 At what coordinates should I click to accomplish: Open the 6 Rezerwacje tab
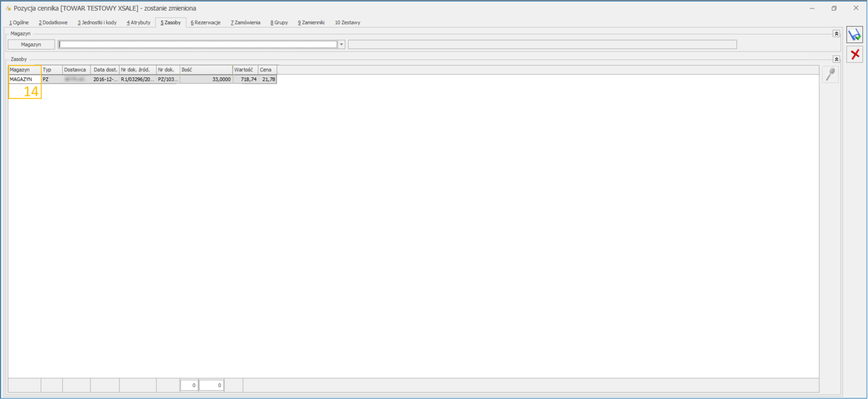[206, 23]
